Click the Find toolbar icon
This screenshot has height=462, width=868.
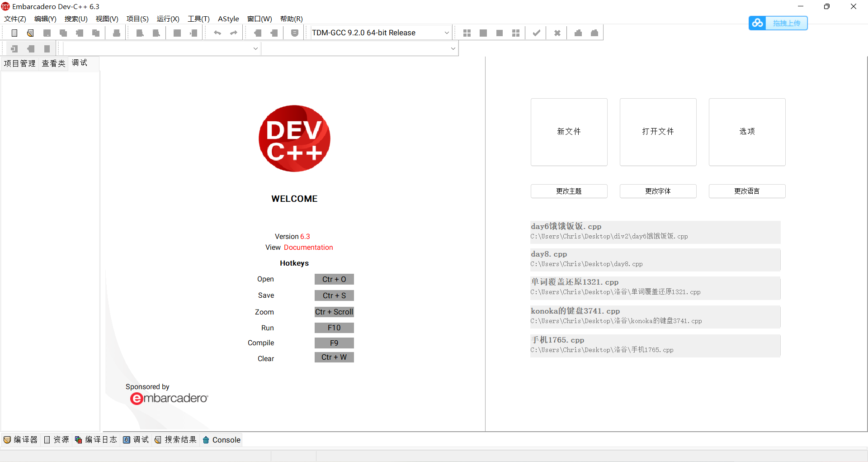pos(140,33)
